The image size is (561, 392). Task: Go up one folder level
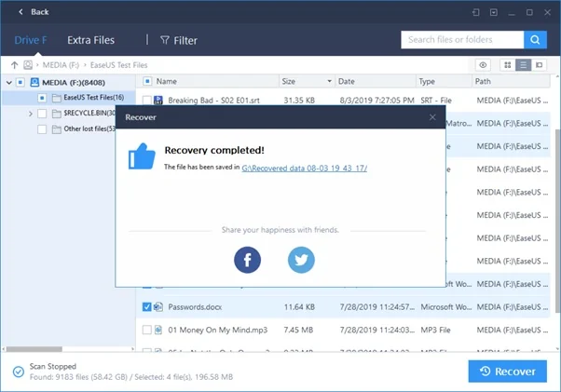[x=13, y=65]
